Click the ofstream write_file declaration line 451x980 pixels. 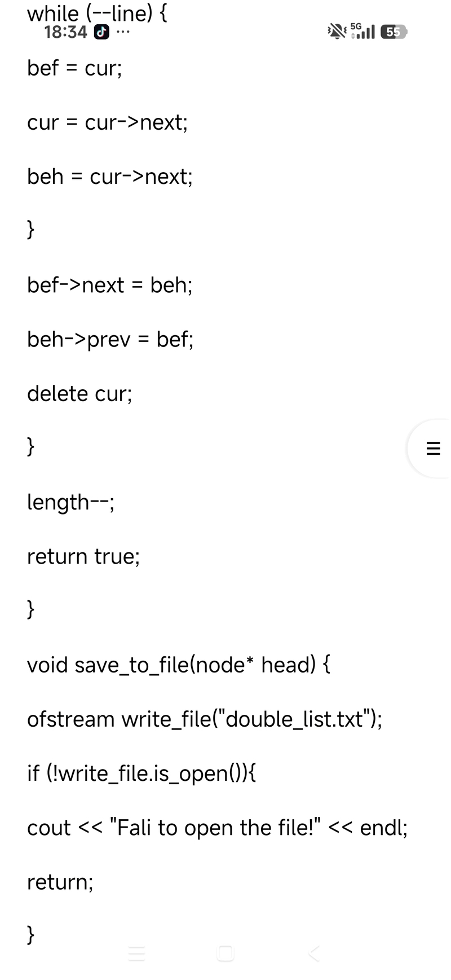click(x=205, y=719)
